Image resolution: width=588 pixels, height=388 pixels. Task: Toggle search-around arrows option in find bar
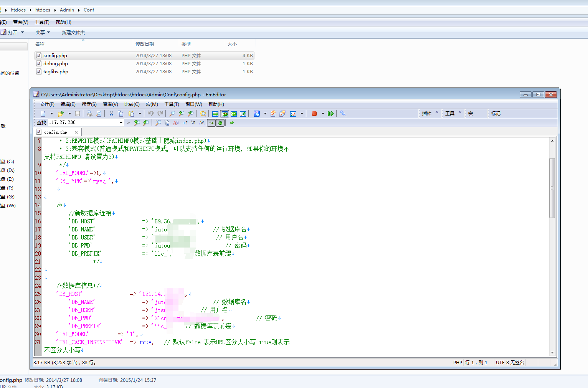[x=211, y=123]
